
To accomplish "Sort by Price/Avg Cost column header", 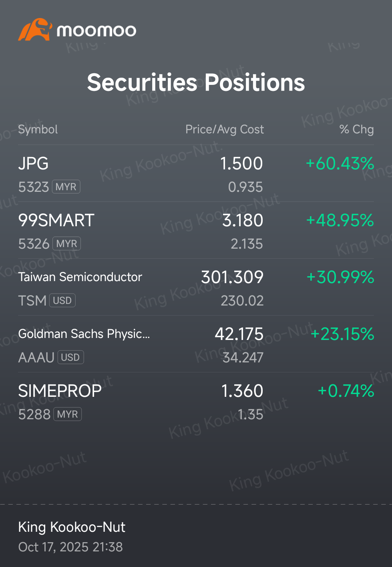I will pyautogui.click(x=225, y=129).
